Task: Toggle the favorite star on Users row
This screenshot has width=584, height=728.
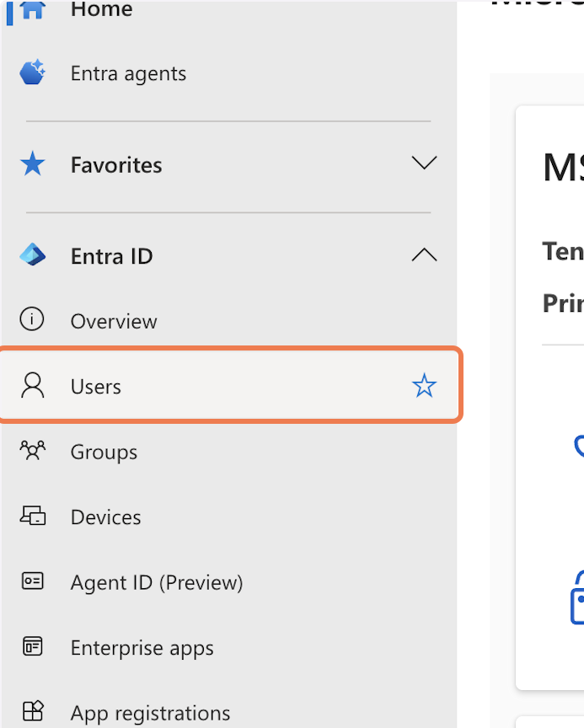Action: pos(424,387)
